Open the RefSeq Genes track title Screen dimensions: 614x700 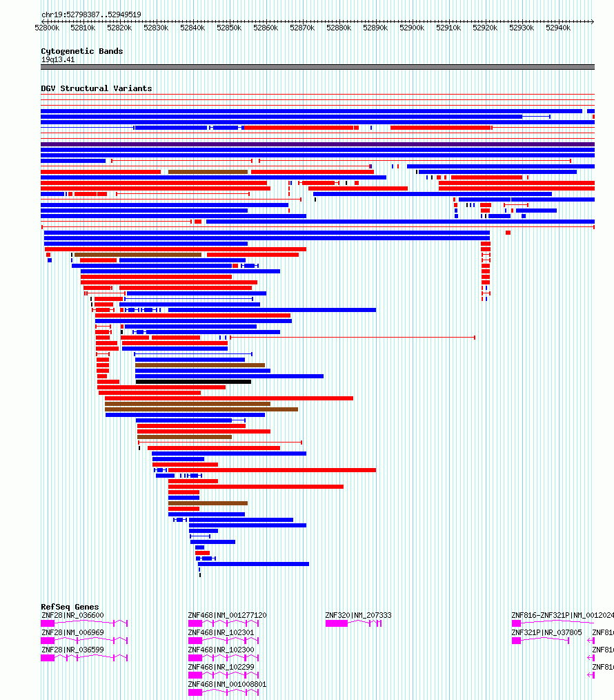(x=70, y=607)
